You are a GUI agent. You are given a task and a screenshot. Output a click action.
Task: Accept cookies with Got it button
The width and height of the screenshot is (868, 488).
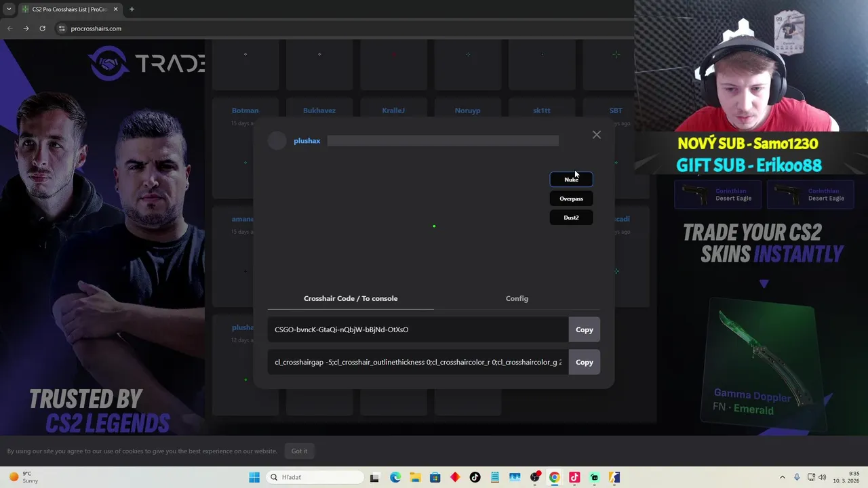pos(299,451)
